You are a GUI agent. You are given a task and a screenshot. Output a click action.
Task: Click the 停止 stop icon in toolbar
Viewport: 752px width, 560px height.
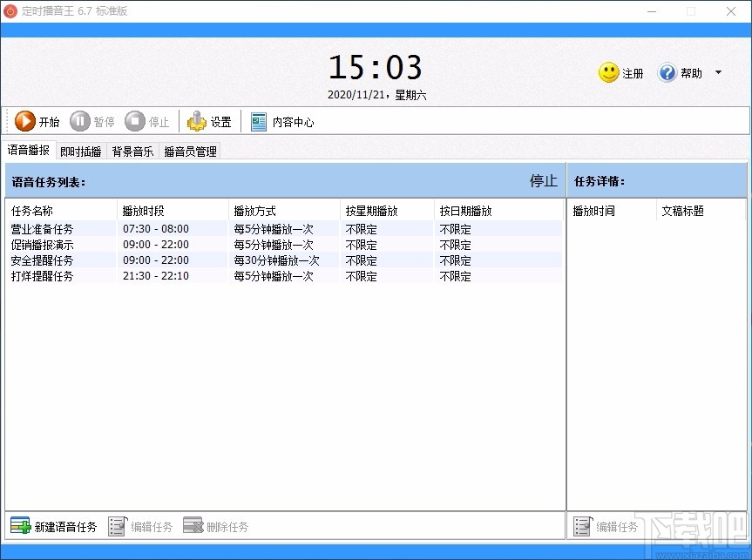point(134,121)
